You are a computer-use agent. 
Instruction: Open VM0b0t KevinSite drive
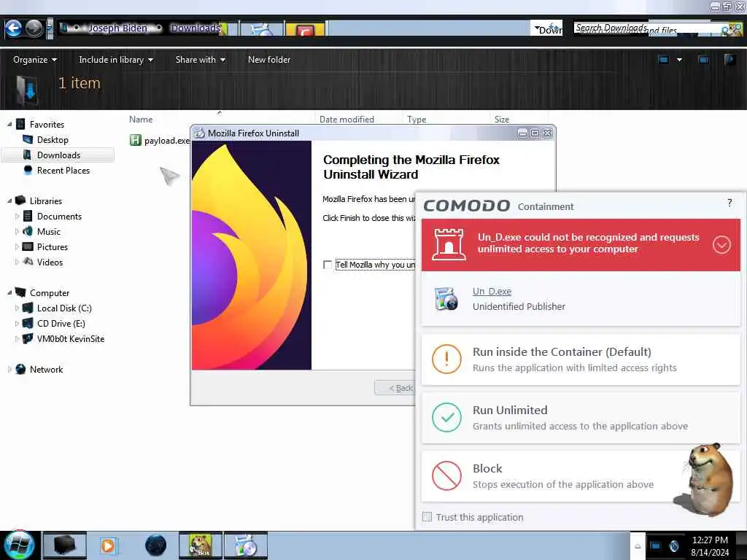(71, 339)
